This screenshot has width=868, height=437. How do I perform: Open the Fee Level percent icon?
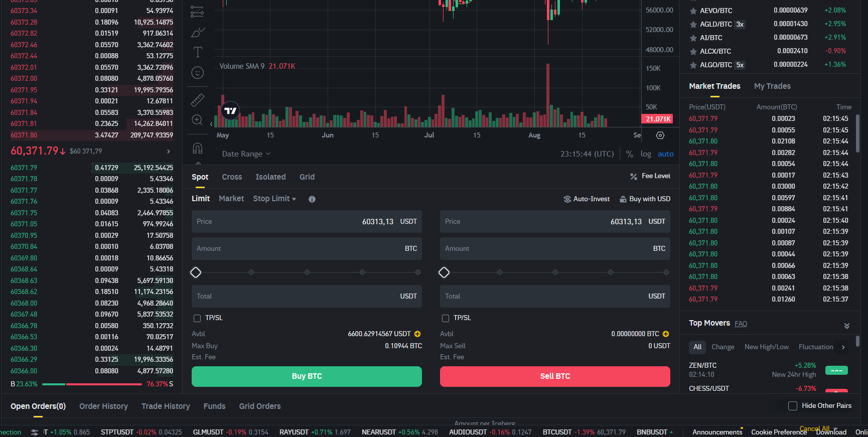634,176
